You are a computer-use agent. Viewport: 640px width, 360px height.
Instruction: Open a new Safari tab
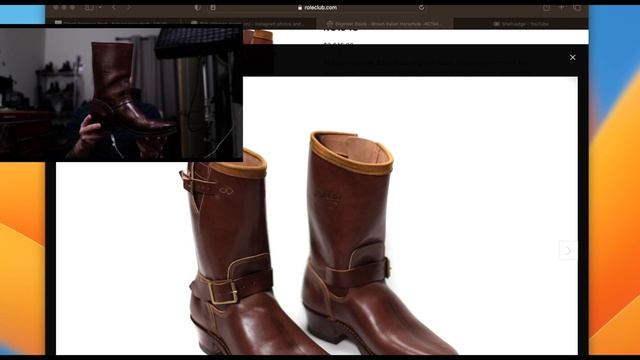pos(562,8)
